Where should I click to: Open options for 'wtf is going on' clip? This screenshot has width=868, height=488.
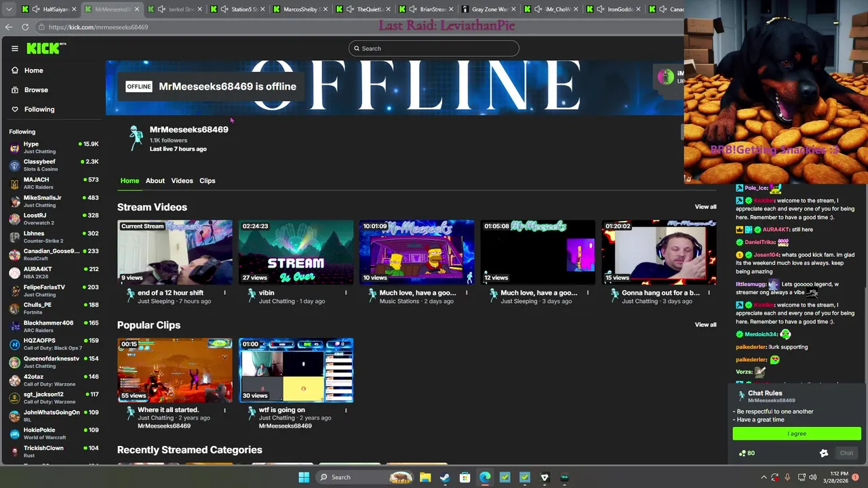(x=346, y=410)
